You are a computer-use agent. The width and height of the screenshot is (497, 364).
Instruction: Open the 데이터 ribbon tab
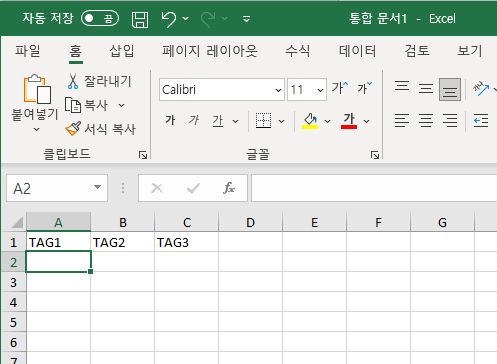357,51
